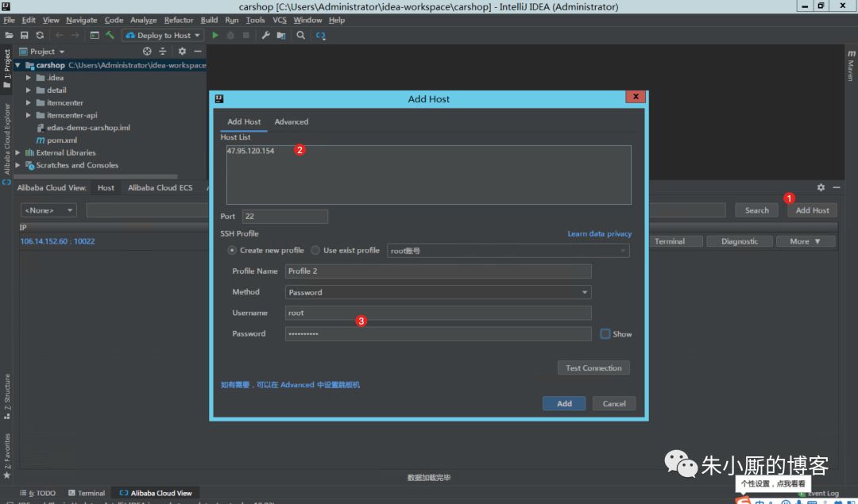Expand the .idea folder

[x=29, y=78]
